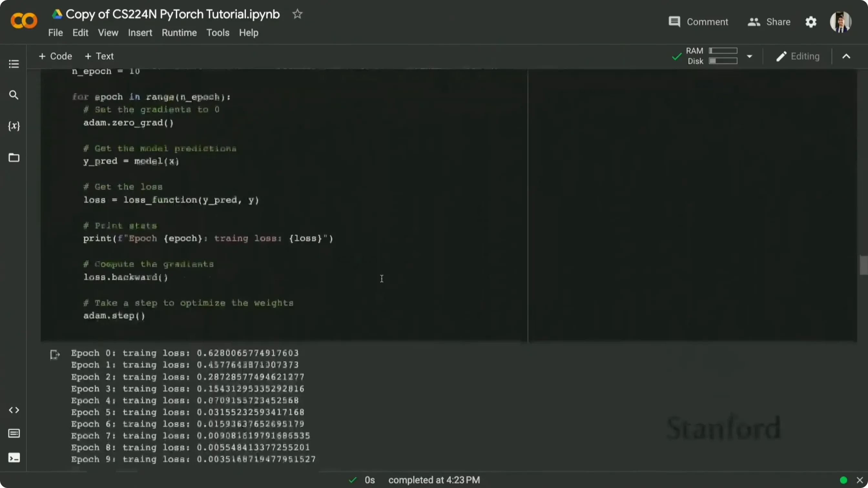Open the table of contents sidebar icon

pyautogui.click(x=14, y=64)
